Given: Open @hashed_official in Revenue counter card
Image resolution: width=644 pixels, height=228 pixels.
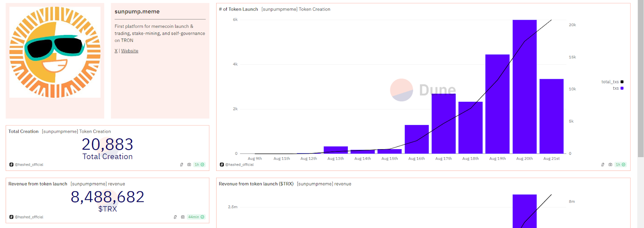Looking at the screenshot, I should click(29, 217).
